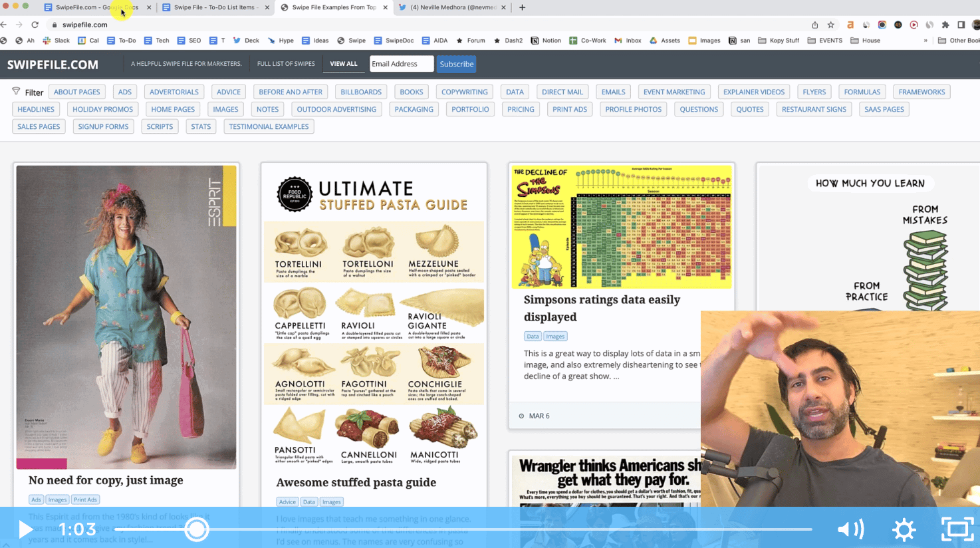Click the site lock icon in address bar

55,25
